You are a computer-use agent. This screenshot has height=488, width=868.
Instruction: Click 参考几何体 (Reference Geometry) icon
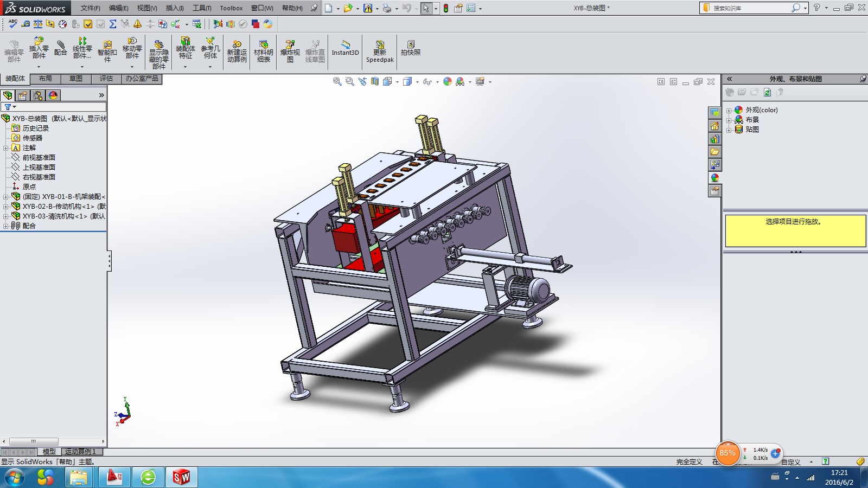[210, 48]
